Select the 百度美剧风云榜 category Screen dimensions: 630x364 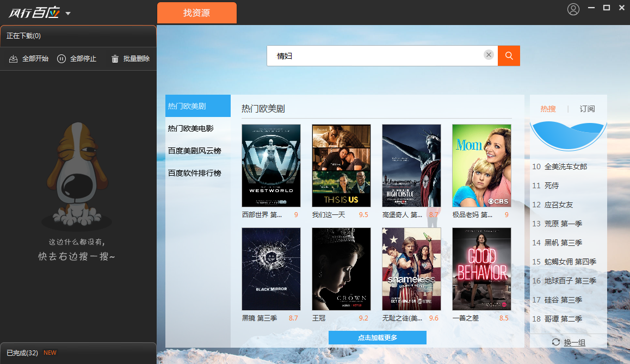pyautogui.click(x=198, y=151)
